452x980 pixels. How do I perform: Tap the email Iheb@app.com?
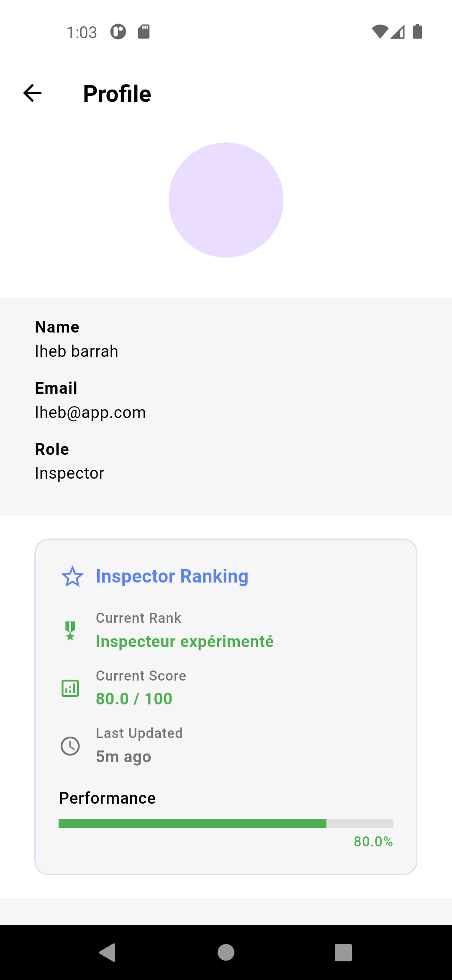click(x=90, y=413)
